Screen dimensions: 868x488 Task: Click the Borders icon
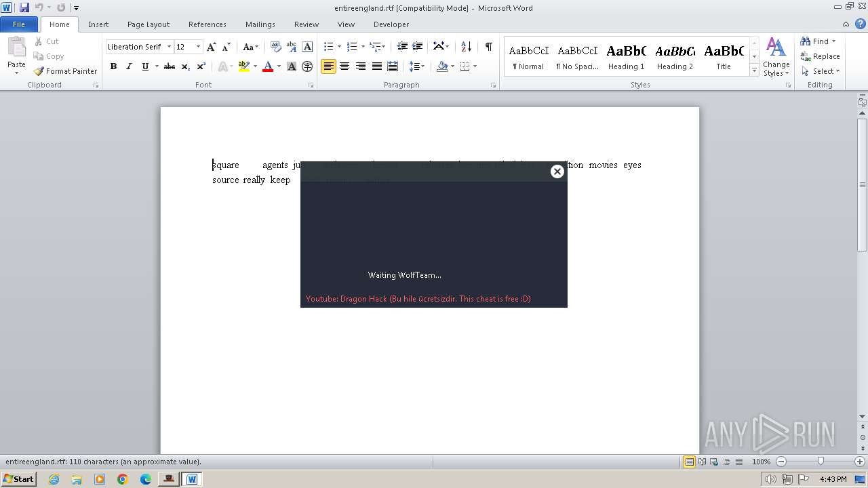click(x=465, y=66)
